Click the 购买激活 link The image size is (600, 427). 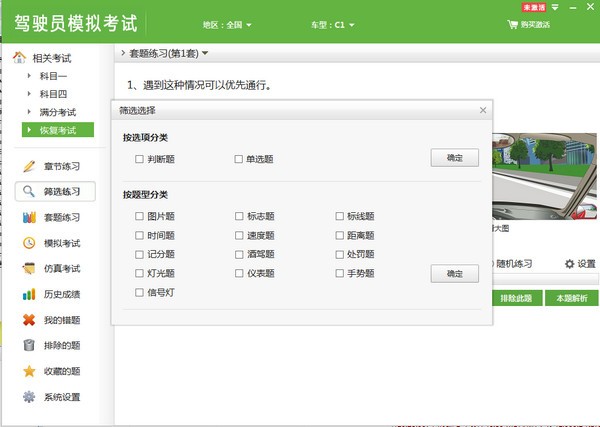(535, 24)
